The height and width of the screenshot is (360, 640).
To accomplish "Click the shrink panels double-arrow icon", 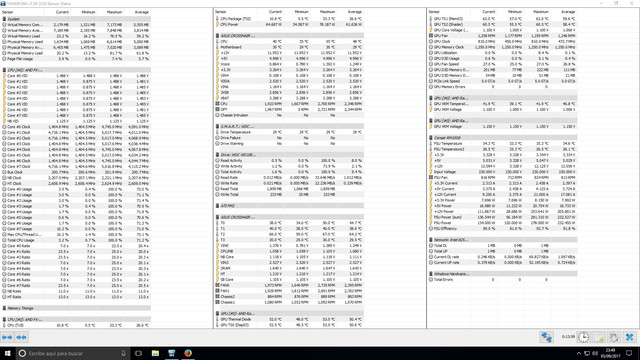I will tap(22, 338).
